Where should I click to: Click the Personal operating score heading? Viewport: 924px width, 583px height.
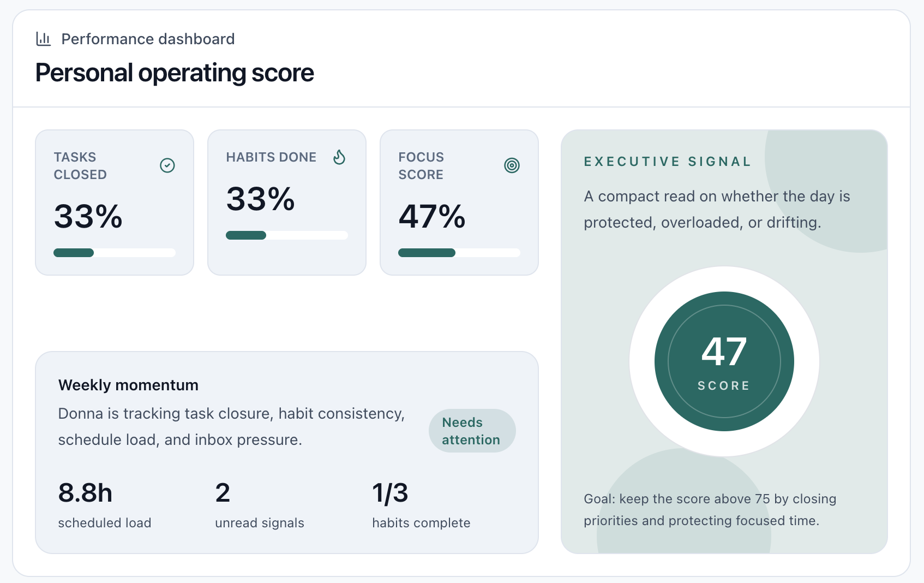175,73
